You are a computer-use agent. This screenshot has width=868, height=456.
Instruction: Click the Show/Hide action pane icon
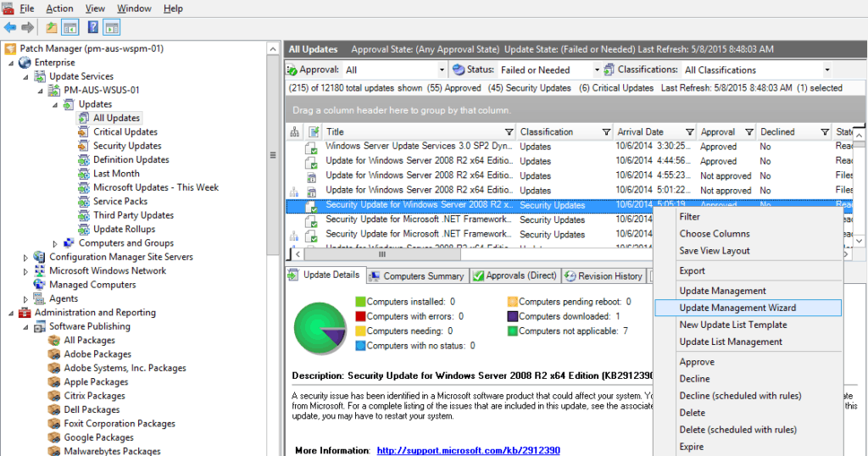point(112,27)
